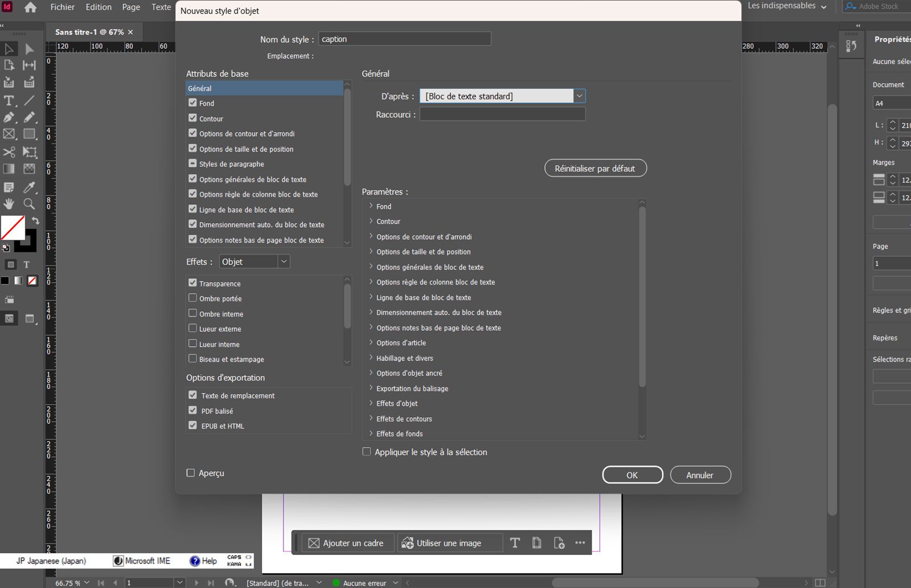
Task: Enable the Aperçu checkbox
Action: click(191, 473)
